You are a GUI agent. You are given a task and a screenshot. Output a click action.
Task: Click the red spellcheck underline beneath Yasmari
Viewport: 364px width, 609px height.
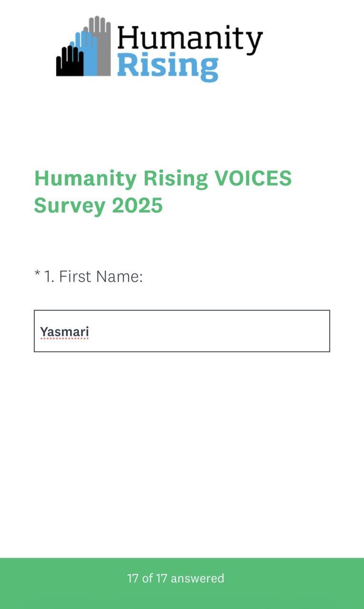coord(64,339)
